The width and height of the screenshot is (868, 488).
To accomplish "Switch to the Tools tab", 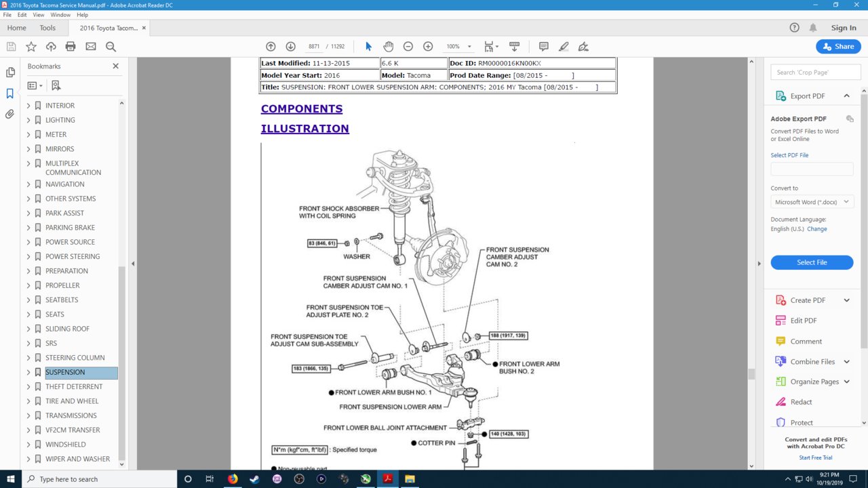I will 47,28.
